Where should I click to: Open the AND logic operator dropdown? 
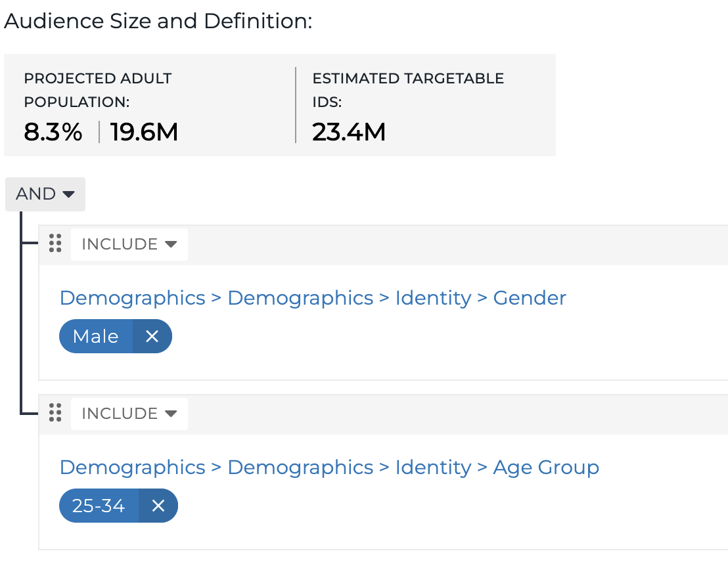45,194
